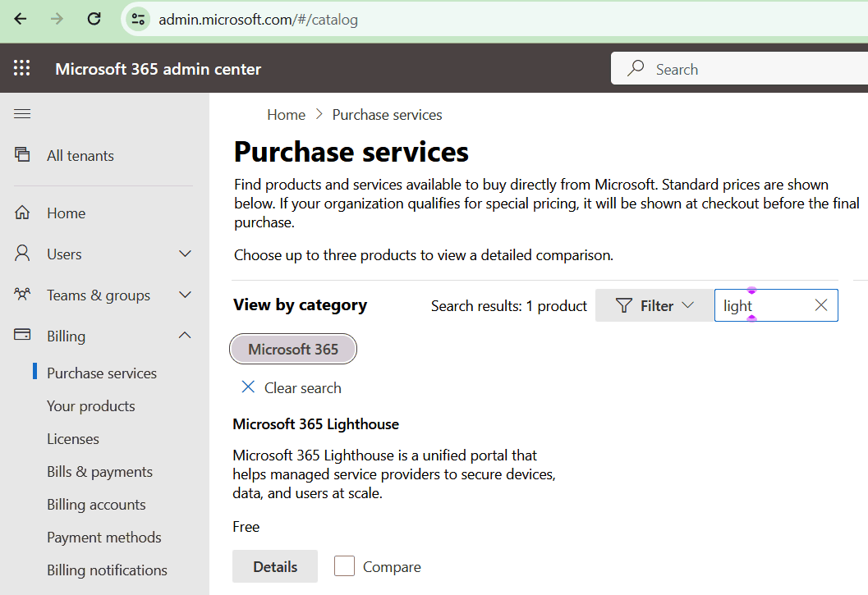Image resolution: width=868 pixels, height=595 pixels.
Task: Click the top Search box
Action: pyautogui.click(x=739, y=69)
